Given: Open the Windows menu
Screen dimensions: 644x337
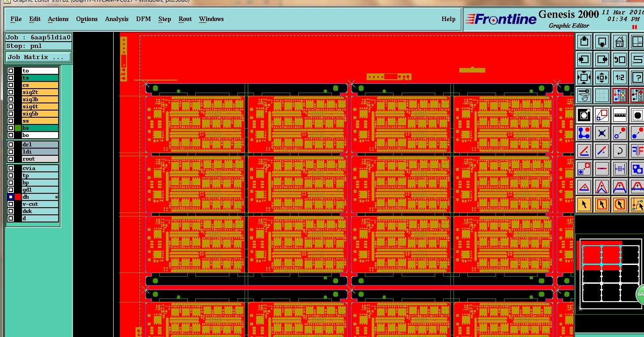Looking at the screenshot, I should (212, 19).
